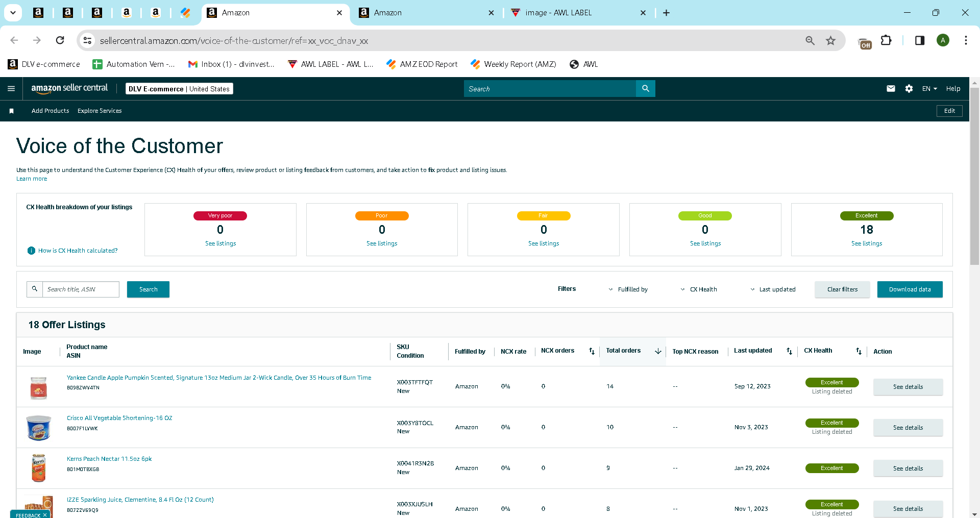980x518 pixels.
Task: Click the teal Search button
Action: click(x=148, y=289)
